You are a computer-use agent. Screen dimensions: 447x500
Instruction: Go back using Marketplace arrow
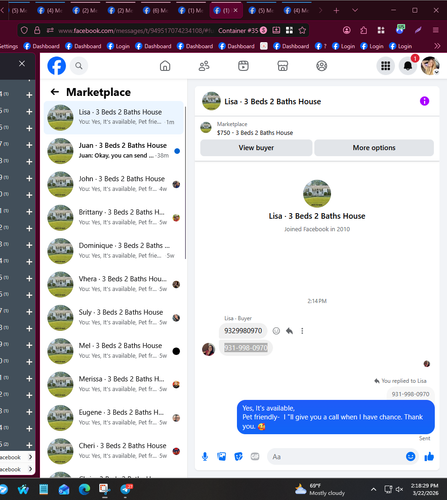click(x=55, y=92)
